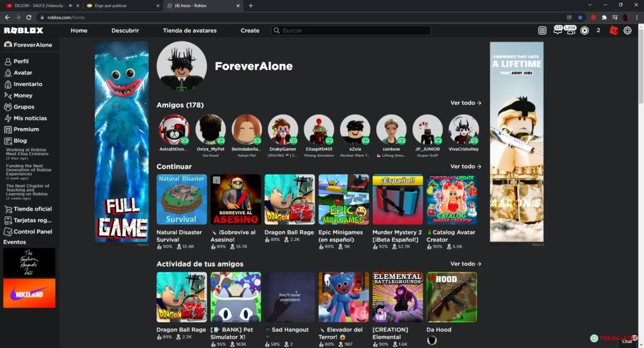Screen dimensions: 644x348
Task: Open blog post Meet Elisa Erminero
Action: [x=27, y=154]
